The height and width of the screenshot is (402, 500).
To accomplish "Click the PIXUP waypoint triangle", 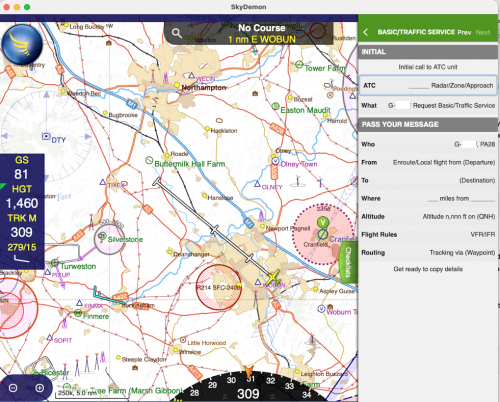I will click(48, 272).
